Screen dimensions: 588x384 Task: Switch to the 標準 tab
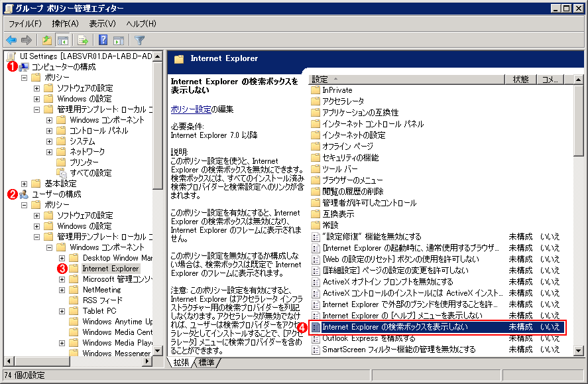point(206,362)
